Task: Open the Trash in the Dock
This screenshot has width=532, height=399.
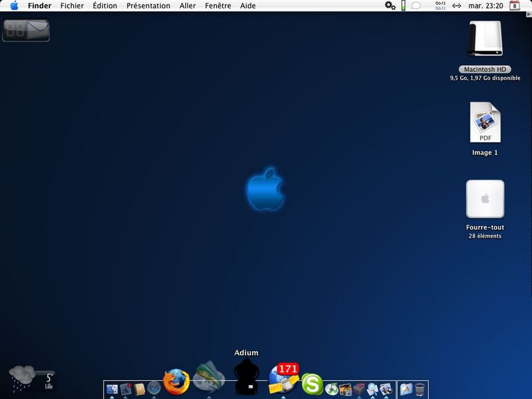Action: click(420, 390)
